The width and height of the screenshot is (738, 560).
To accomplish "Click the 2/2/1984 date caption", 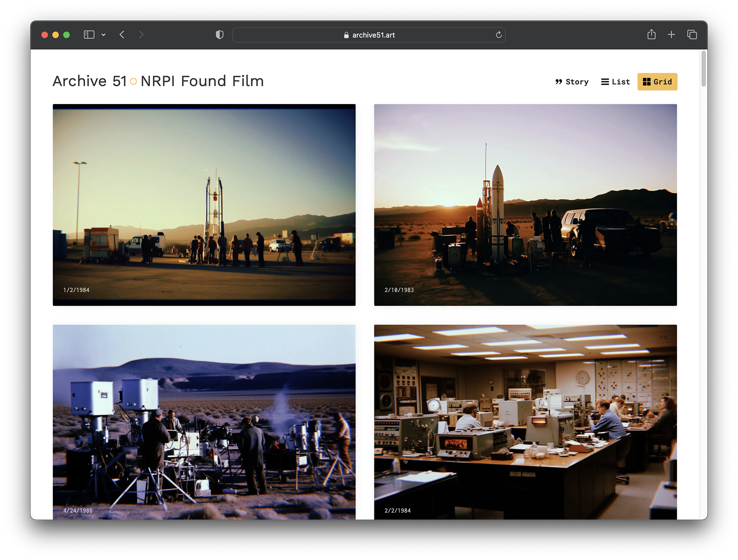I will pyautogui.click(x=397, y=510).
